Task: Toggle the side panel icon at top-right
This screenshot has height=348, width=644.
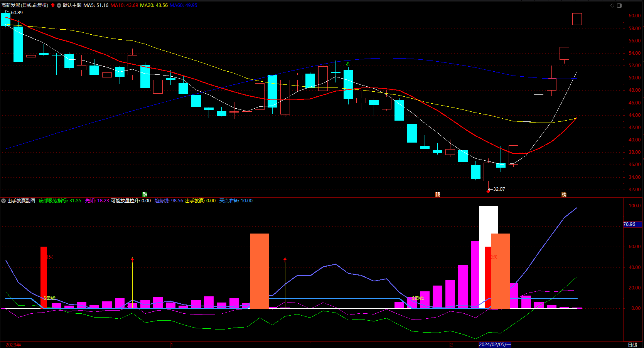Action: pyautogui.click(x=619, y=5)
